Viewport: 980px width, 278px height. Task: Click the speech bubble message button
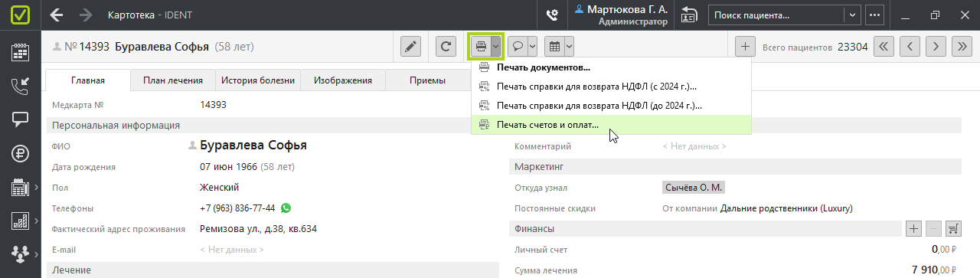tap(518, 47)
